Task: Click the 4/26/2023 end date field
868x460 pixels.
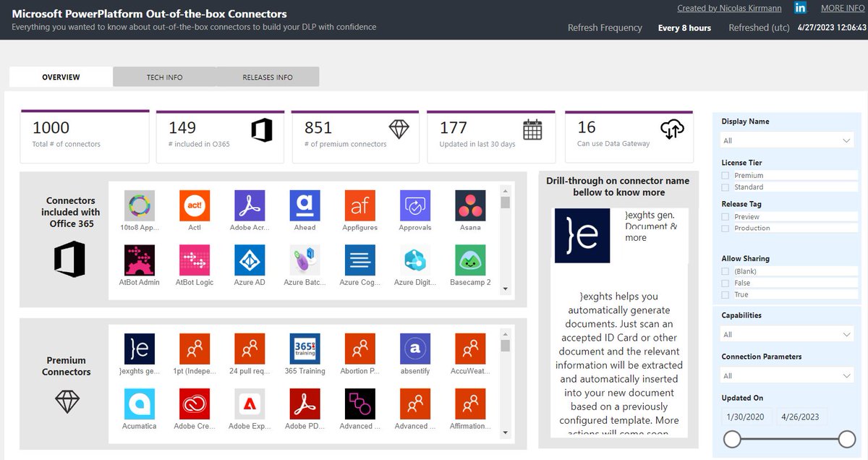Action: pyautogui.click(x=802, y=417)
